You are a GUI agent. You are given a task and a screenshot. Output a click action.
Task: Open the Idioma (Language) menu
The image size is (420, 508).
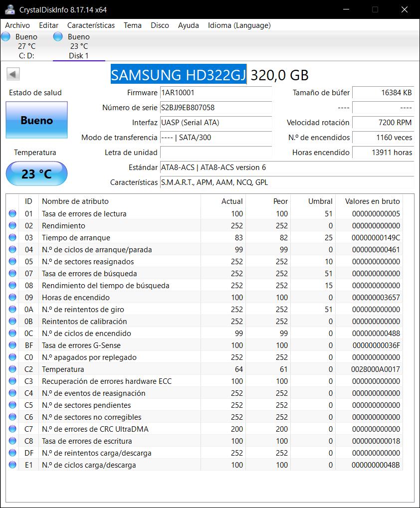pos(239,25)
